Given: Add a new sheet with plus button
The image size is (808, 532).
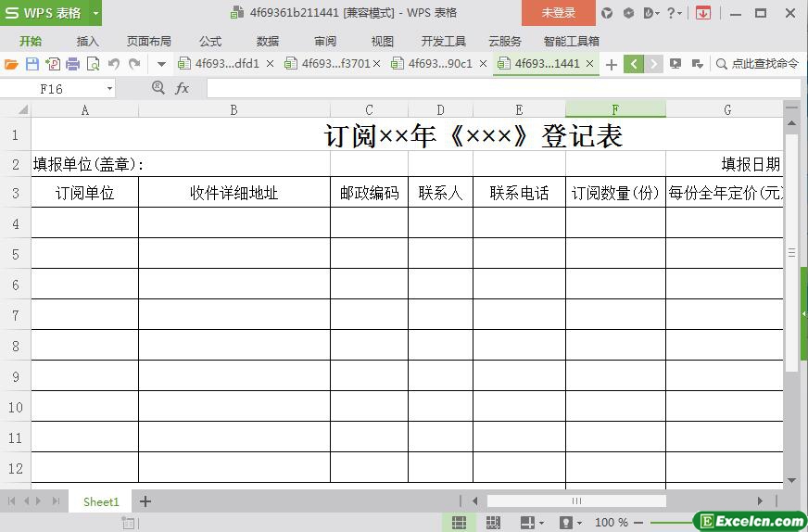Looking at the screenshot, I should [145, 501].
